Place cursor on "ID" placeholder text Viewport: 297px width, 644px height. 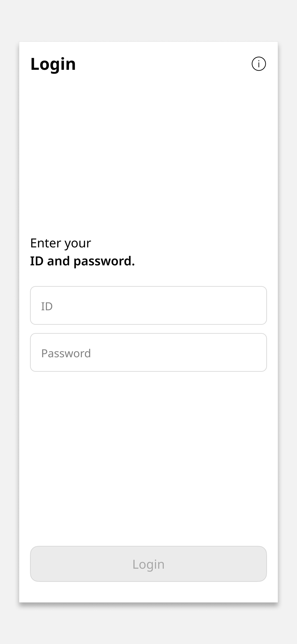point(47,306)
